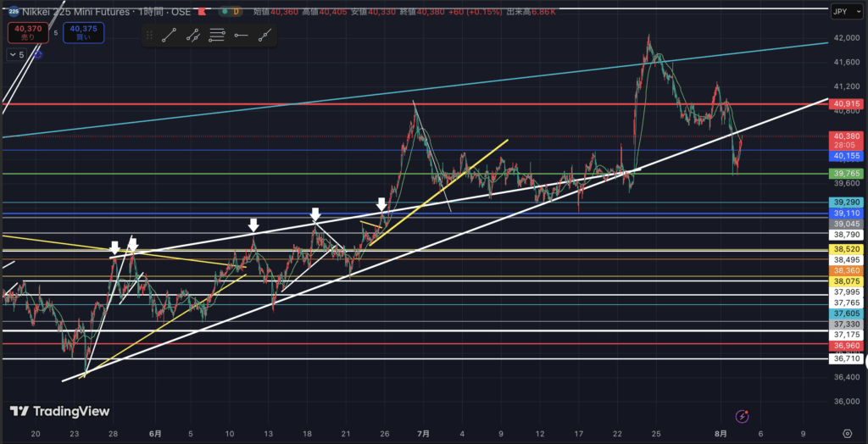Image resolution: width=868 pixels, height=444 pixels.
Task: Click the TradingView logo
Action: pos(60,411)
